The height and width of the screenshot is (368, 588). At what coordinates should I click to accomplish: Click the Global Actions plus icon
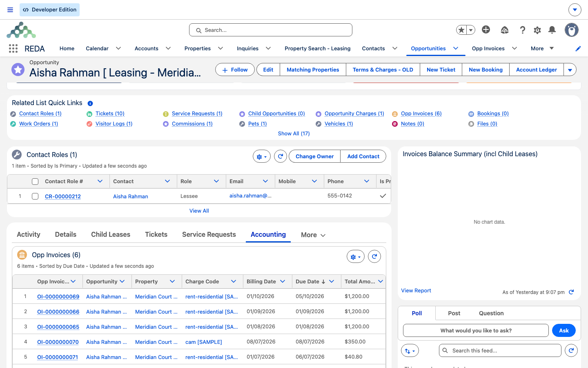(x=486, y=29)
